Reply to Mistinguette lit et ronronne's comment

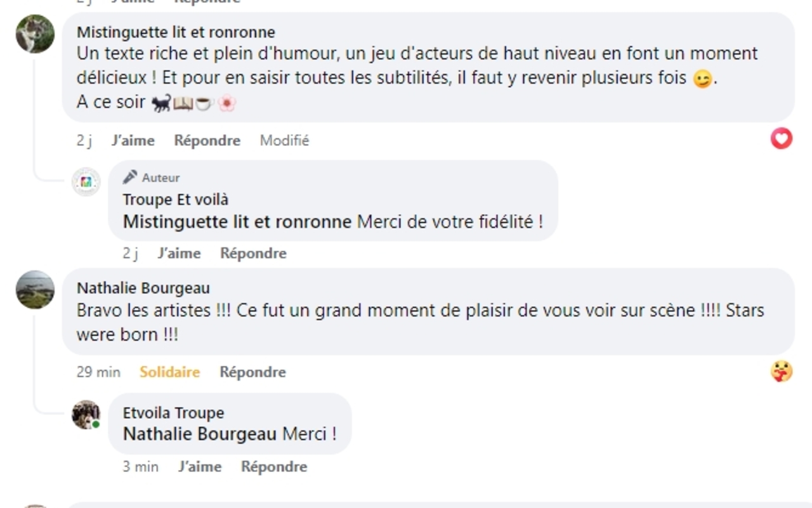pyautogui.click(x=207, y=141)
